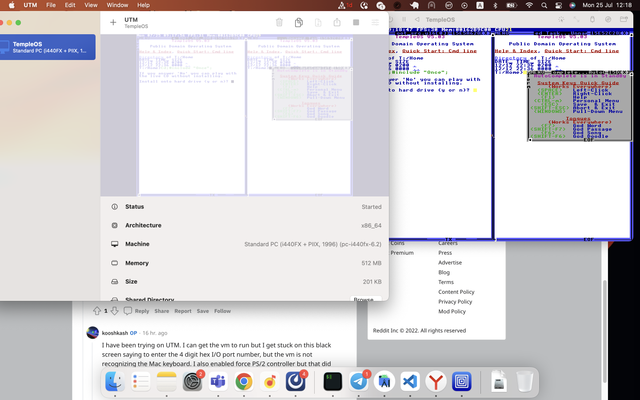The image size is (640, 400).
Task: Downvote the Reddit comment
Action: point(115,311)
